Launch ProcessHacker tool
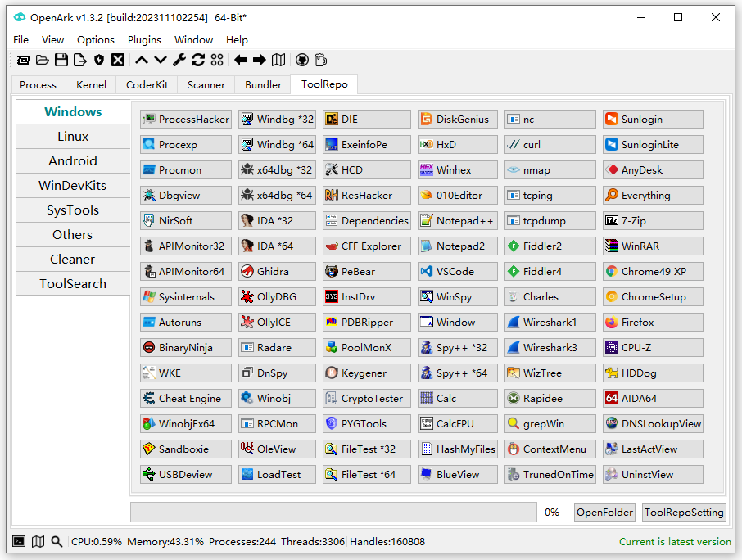Image resolution: width=742 pixels, height=560 pixels. (x=185, y=120)
